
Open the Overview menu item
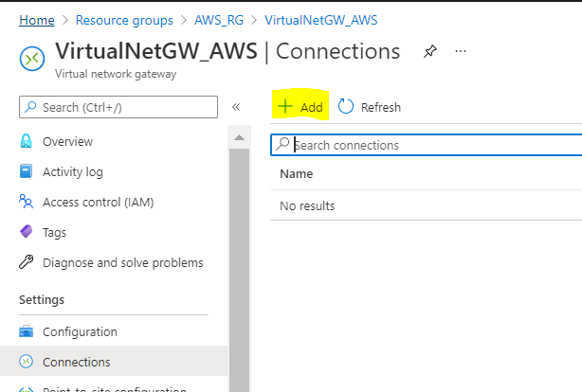tap(67, 142)
